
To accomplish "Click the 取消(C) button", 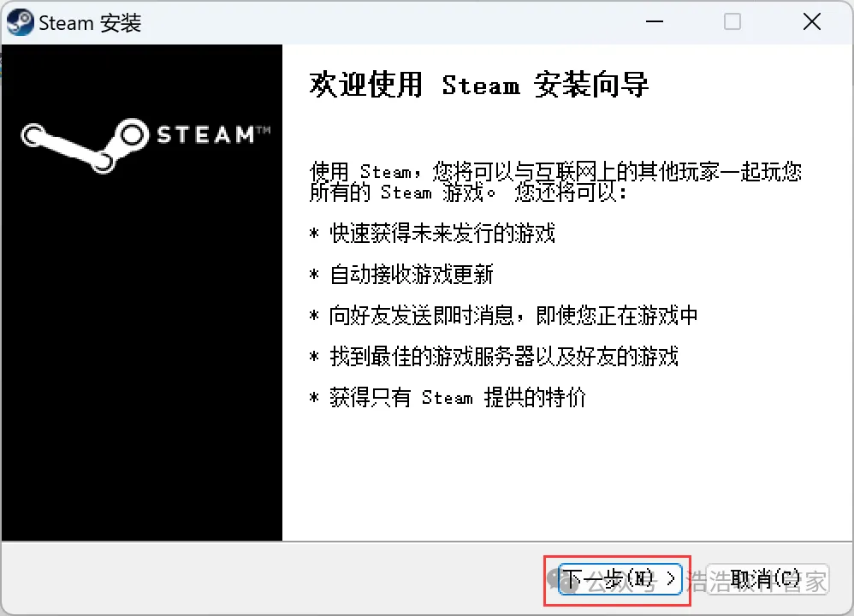I will [x=767, y=579].
